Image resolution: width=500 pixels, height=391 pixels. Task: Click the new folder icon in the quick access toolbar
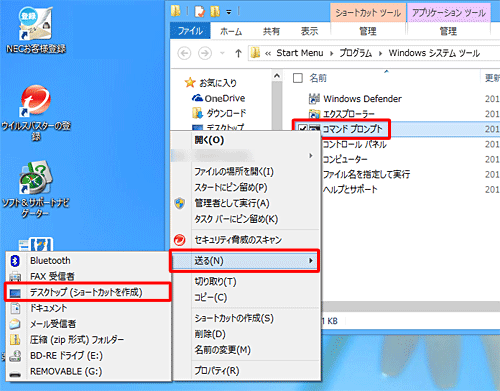point(215,11)
